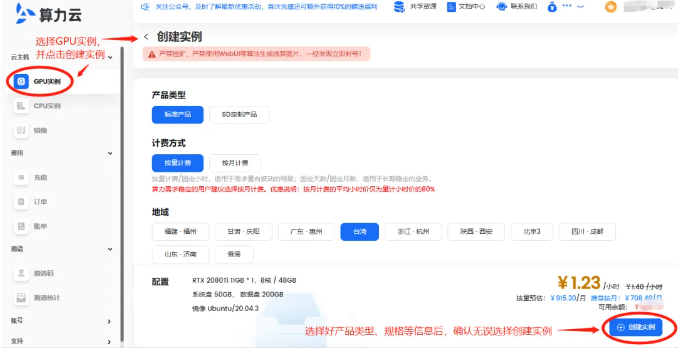The image size is (680, 360).
Task: Select region 台湾
Action: [x=360, y=232]
